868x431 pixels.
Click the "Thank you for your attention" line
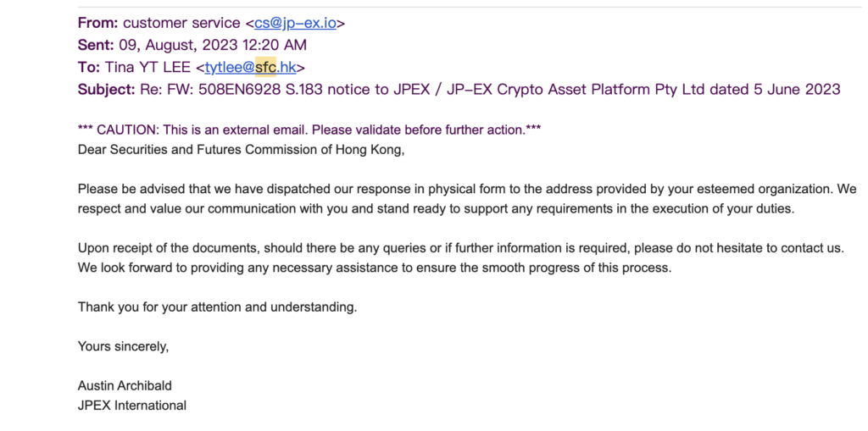217,307
